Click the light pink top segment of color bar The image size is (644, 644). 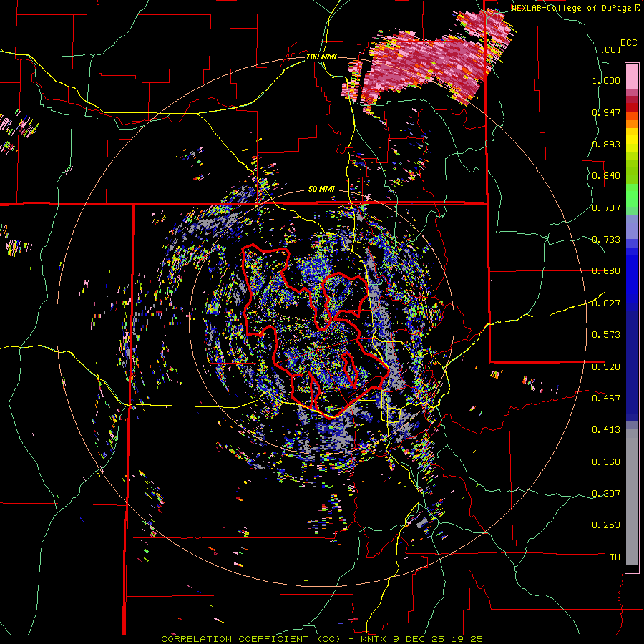632,76
